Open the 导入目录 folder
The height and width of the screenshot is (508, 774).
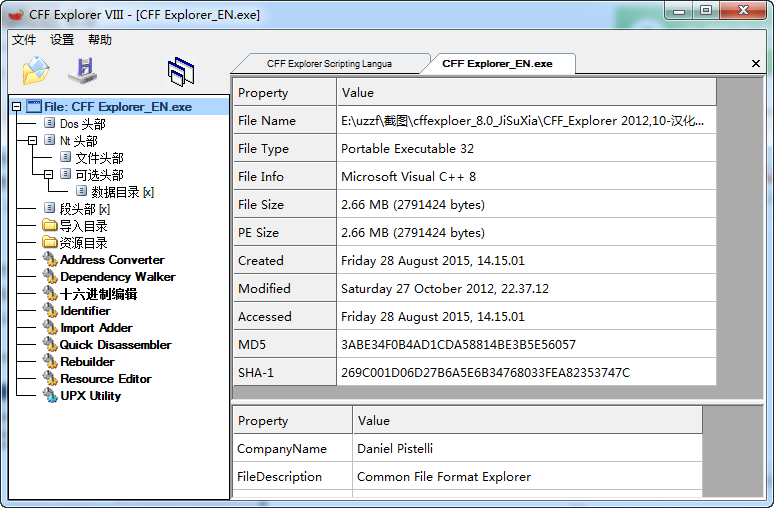tap(82, 226)
